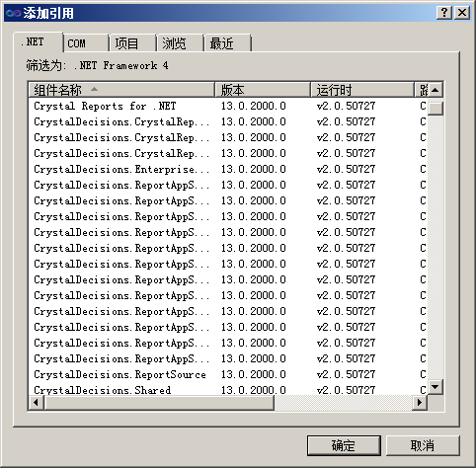
Task: Select CrystalDecisions.ReportSource component
Action: 228,374
